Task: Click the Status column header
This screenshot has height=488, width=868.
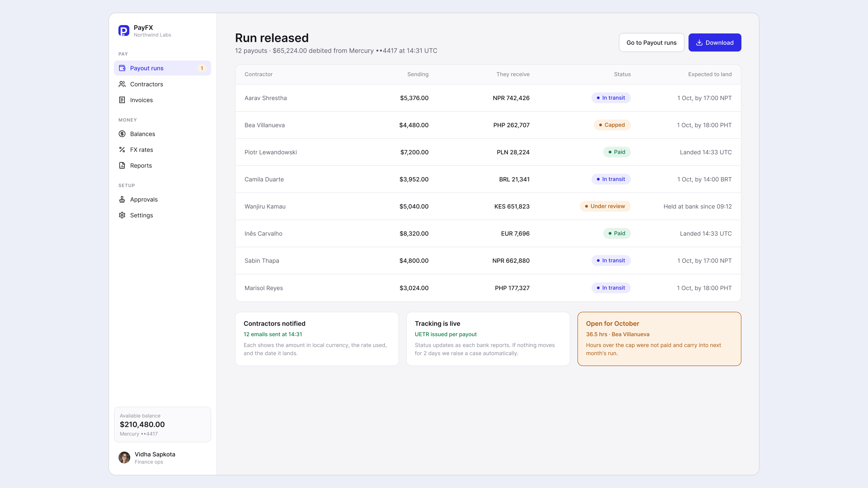Action: tap(622, 74)
